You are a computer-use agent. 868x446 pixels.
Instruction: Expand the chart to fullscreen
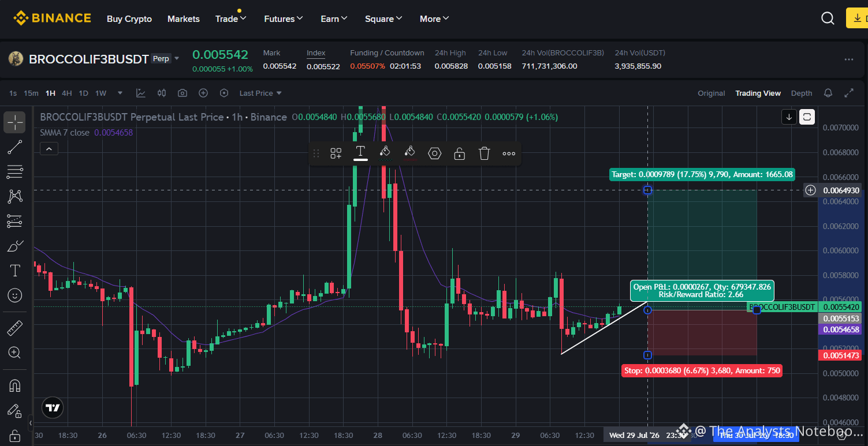click(x=849, y=93)
